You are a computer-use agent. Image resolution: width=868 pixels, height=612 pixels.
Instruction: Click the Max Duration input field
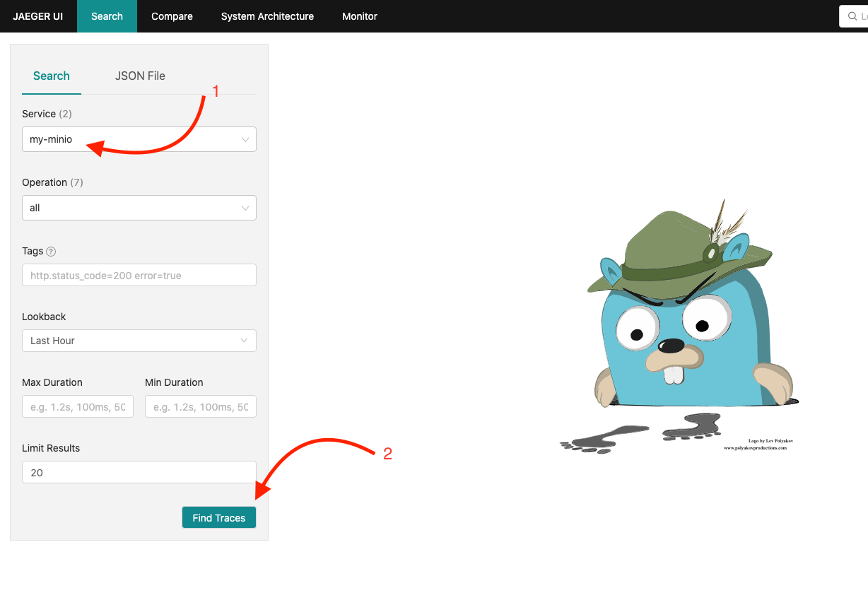[77, 406]
